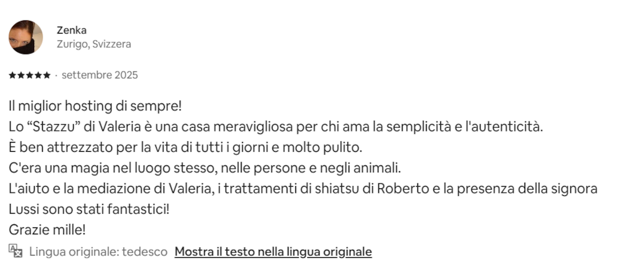
Task: Click the label Lingua originale: tedesco
Action: coord(98,252)
